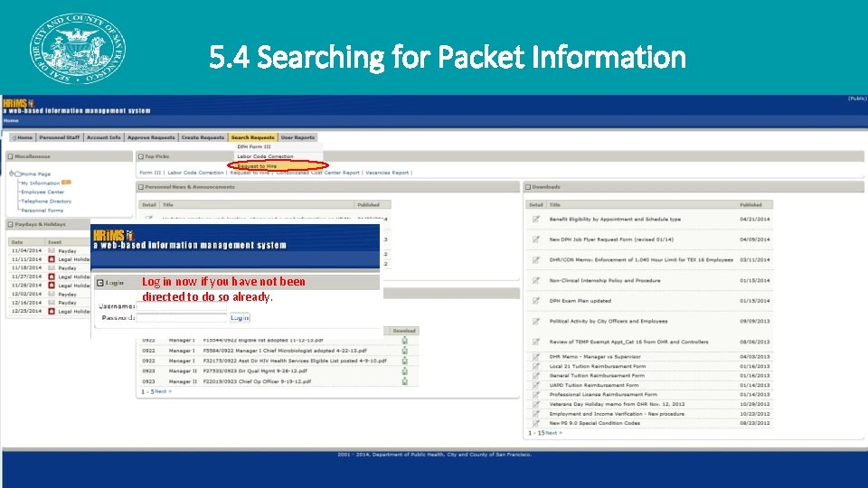The image size is (868, 488).
Task: Open detail icon for UAPD Tuition Reimbursement Form
Action: coord(536,385)
